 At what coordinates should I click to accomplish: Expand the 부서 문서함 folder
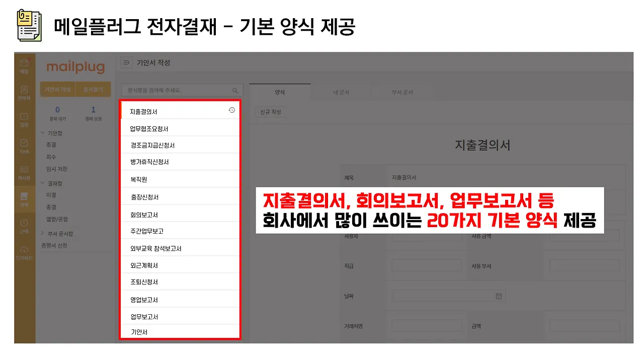[42, 234]
